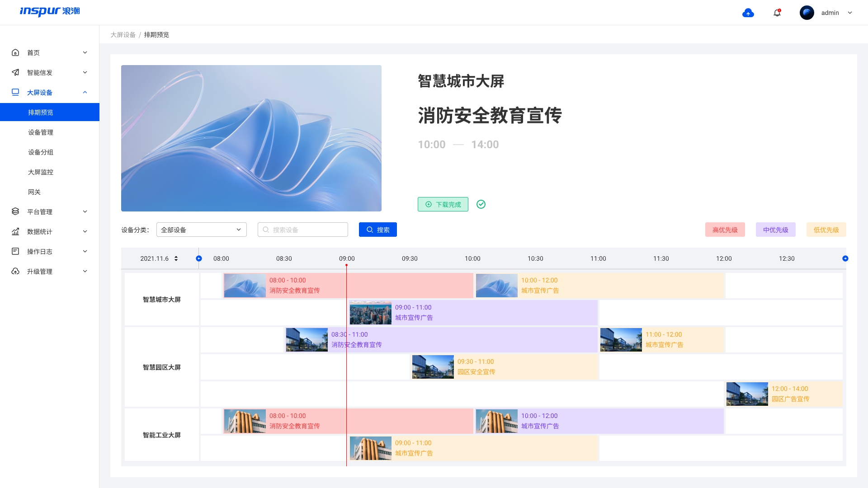Open 智能工业大屏 10:00-12:00 城市宣传广告 thumbnail
Image resolution: width=868 pixels, height=488 pixels.
click(x=497, y=421)
